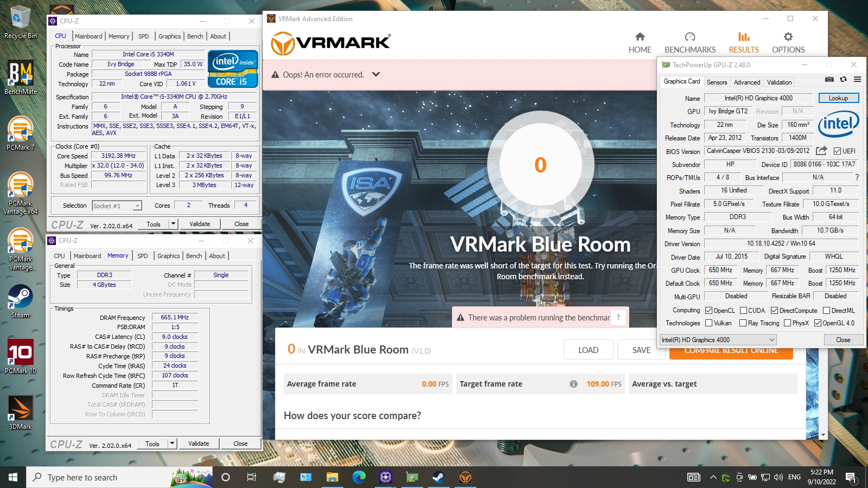Open the VRMark HOME page icon
Screen dimensions: 868x488
[640, 37]
